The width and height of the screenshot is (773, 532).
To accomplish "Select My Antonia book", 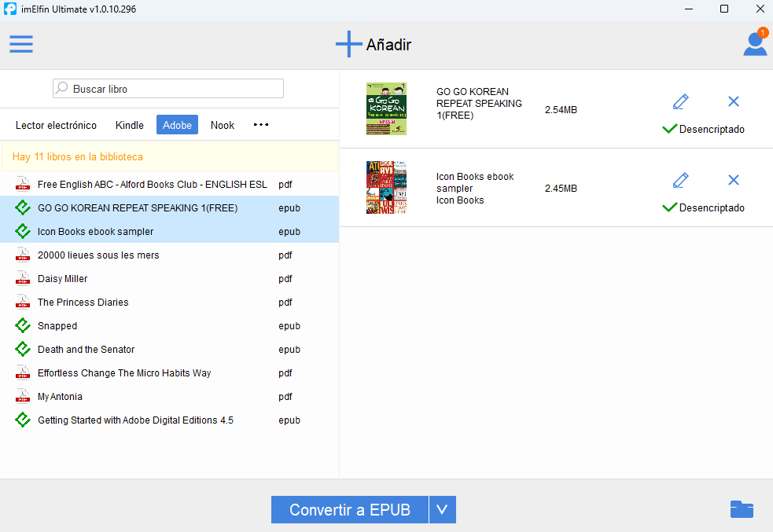I will [170, 397].
